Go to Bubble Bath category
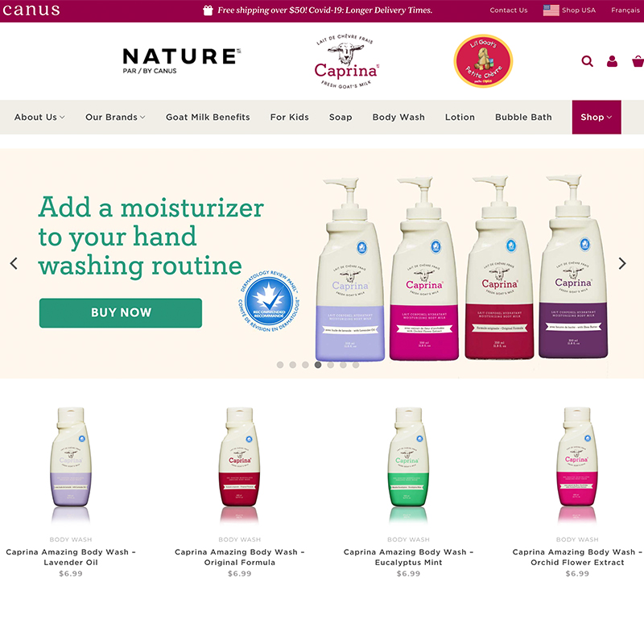 point(523,117)
